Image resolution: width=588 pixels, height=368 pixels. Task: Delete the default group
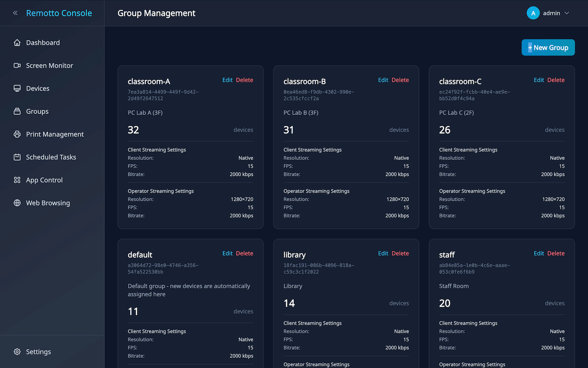pos(244,254)
